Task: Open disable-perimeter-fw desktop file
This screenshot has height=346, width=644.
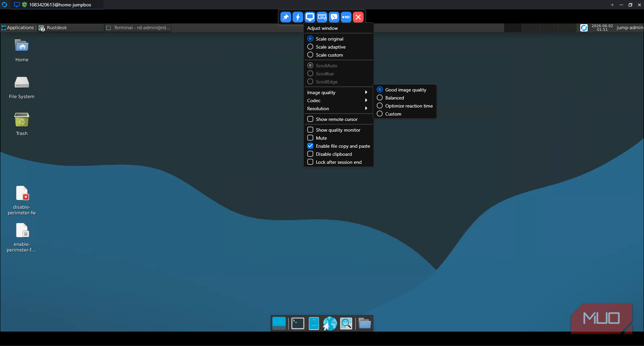Action: (22, 200)
